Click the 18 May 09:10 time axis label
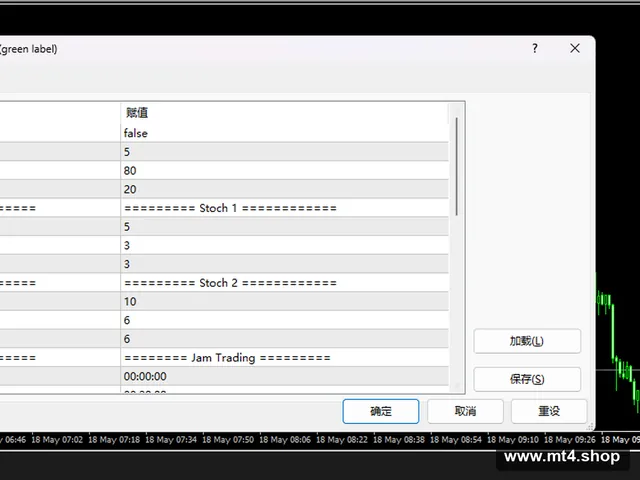Viewport: 640px width, 480px height. click(x=513, y=440)
